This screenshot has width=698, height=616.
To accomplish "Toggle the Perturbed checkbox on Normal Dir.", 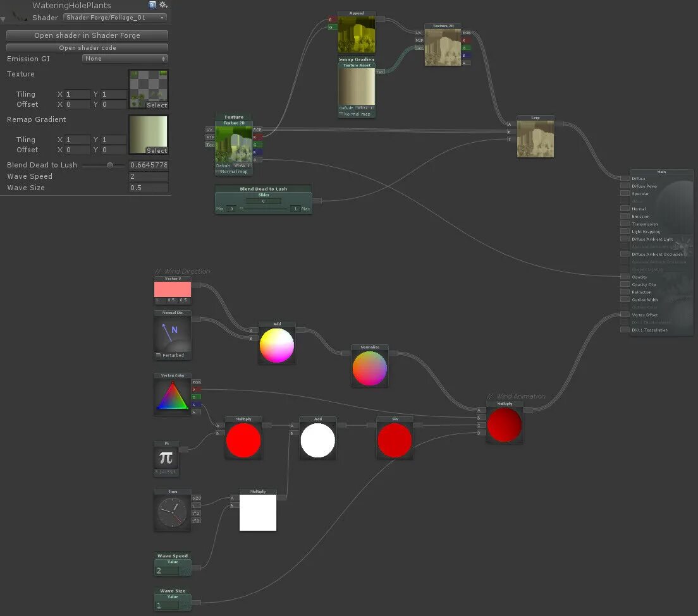I will point(158,355).
